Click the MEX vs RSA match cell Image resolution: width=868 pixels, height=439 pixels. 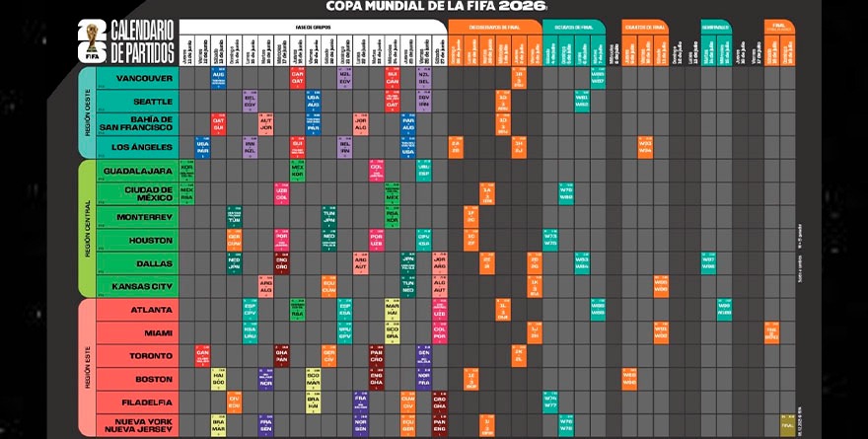click(x=187, y=193)
